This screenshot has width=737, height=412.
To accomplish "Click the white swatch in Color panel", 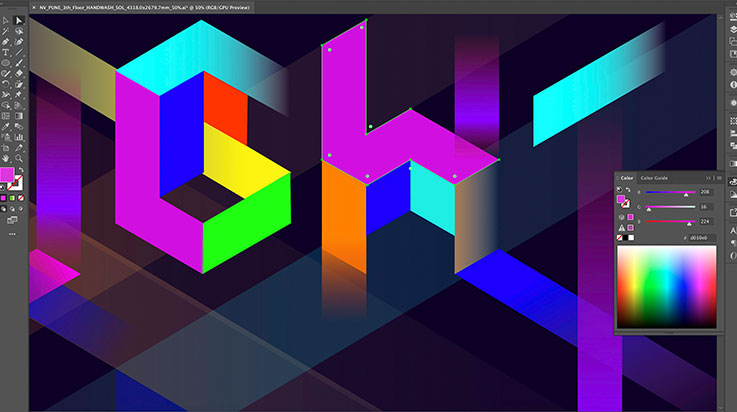I will (631, 238).
